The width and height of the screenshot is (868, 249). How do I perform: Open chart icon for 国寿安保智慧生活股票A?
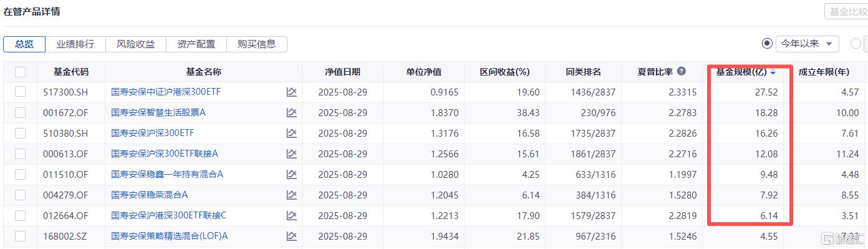tap(291, 113)
